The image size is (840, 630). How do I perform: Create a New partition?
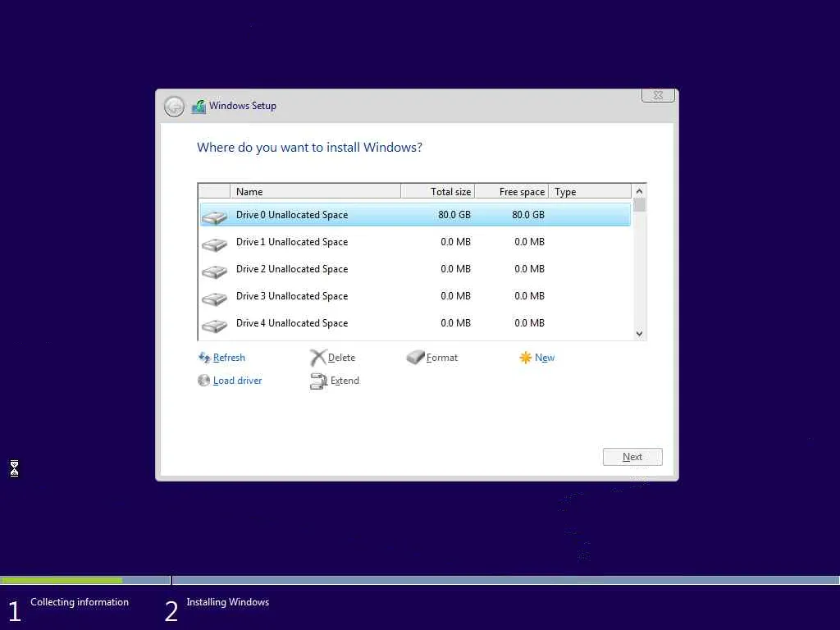pyautogui.click(x=545, y=358)
